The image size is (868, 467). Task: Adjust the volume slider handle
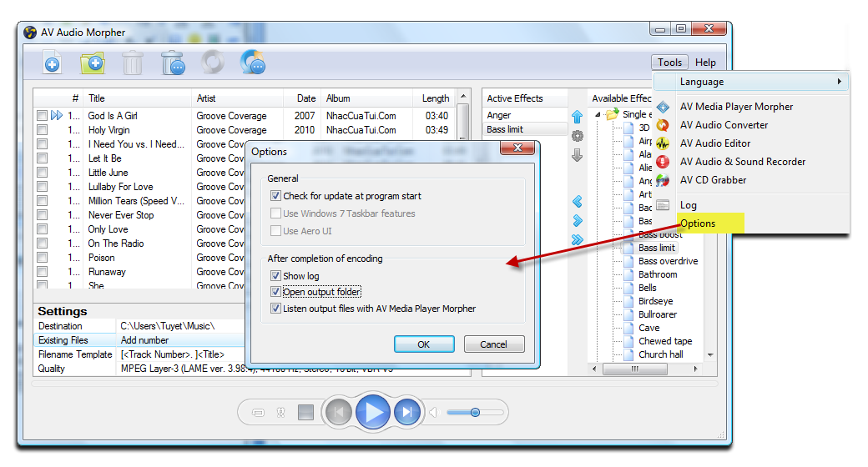(475, 412)
